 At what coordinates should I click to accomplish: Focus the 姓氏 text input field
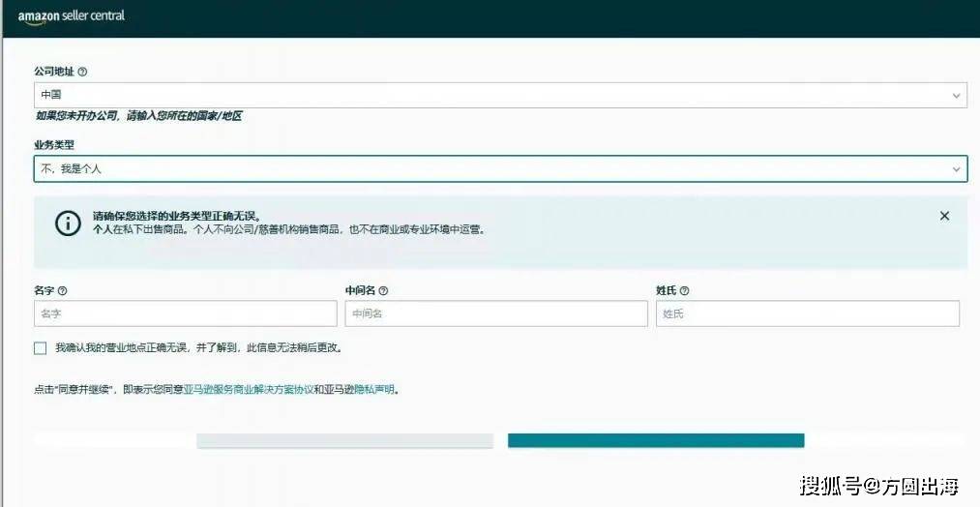pyautogui.click(x=807, y=313)
